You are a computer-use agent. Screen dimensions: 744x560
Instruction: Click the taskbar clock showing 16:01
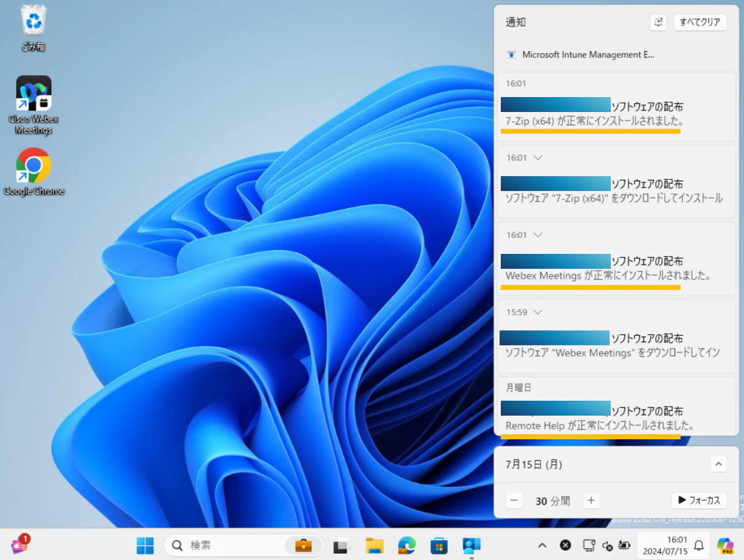[665, 545]
